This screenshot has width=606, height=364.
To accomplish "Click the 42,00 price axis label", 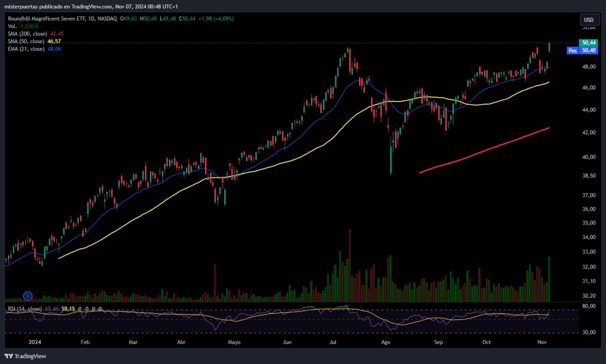I will coord(589,133).
